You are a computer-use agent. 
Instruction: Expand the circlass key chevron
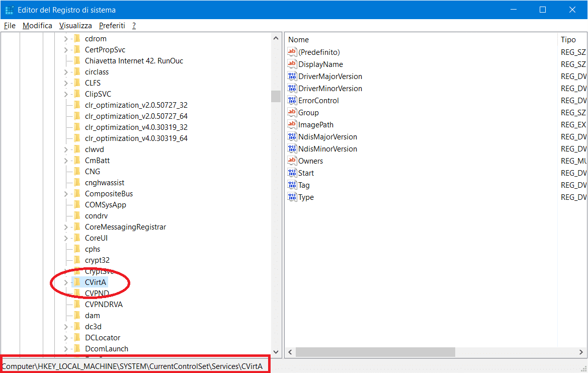[x=65, y=72]
